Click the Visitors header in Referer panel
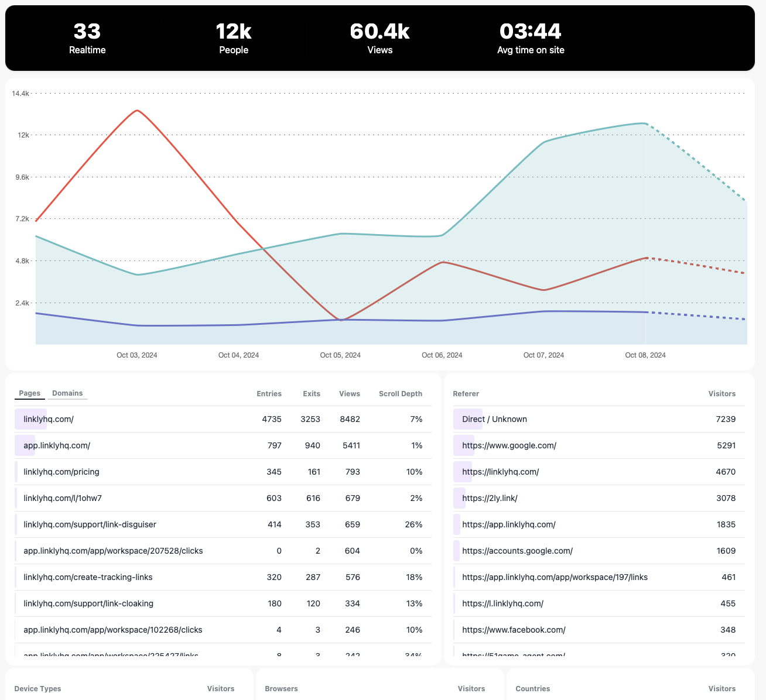 click(722, 394)
